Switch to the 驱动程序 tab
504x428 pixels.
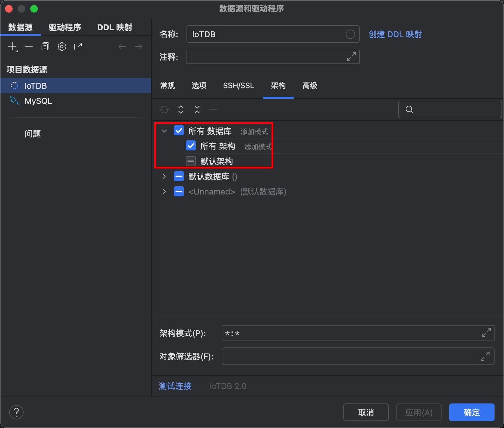coord(65,27)
